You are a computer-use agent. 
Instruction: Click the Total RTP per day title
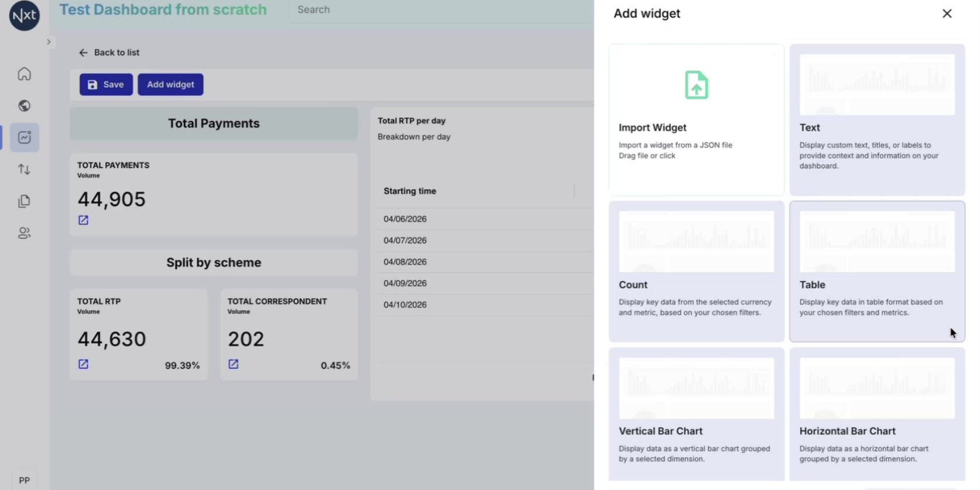(412, 121)
